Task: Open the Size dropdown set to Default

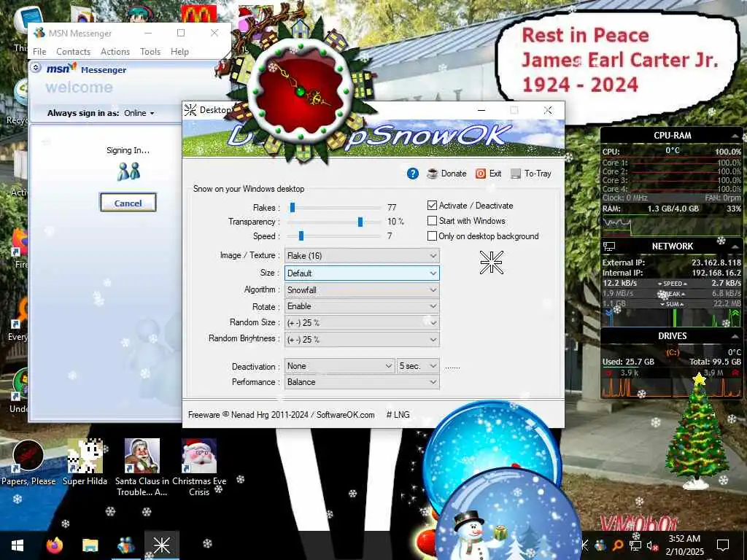Action: pos(362,273)
